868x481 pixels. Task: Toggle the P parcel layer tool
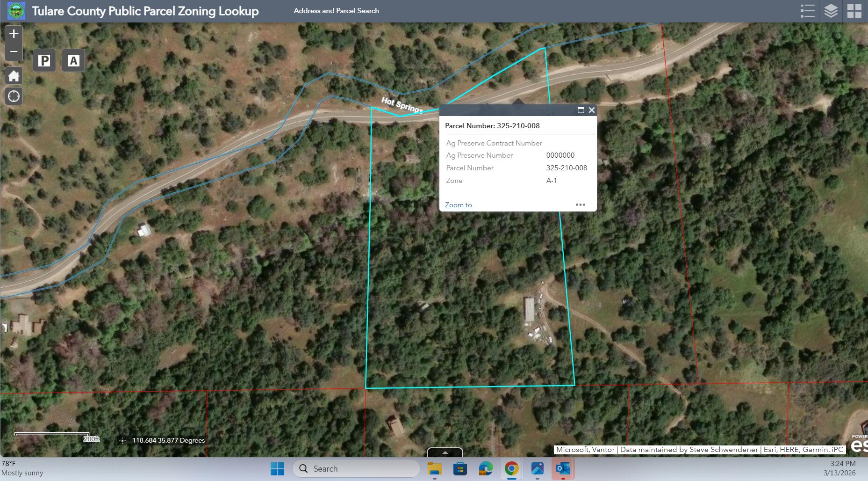click(x=45, y=60)
